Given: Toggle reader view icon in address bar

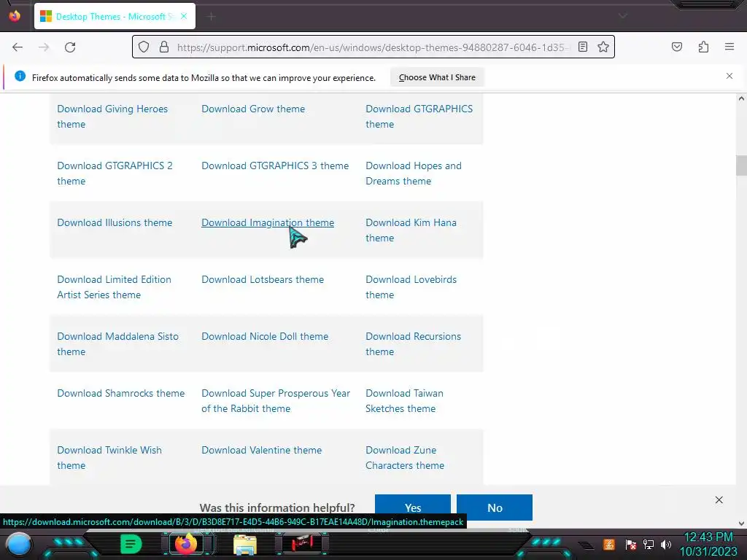Looking at the screenshot, I should pyautogui.click(x=583, y=47).
